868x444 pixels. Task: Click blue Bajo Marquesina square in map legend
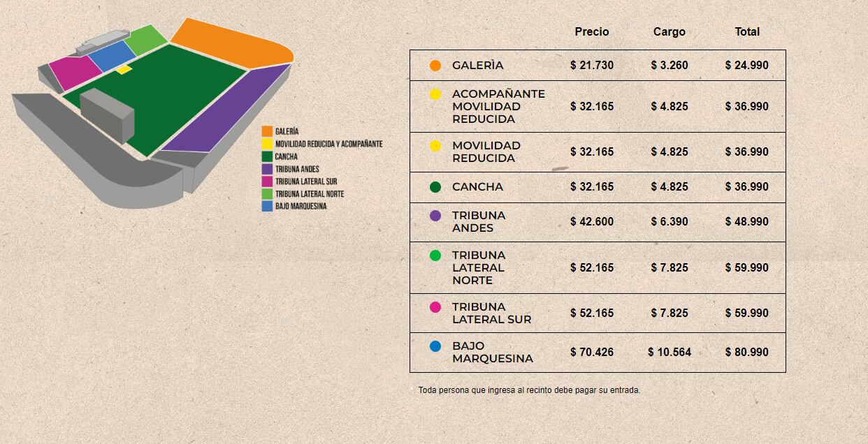[267, 207]
